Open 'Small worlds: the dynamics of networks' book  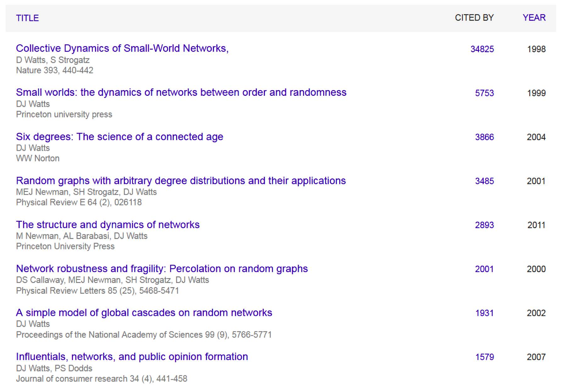click(x=181, y=92)
